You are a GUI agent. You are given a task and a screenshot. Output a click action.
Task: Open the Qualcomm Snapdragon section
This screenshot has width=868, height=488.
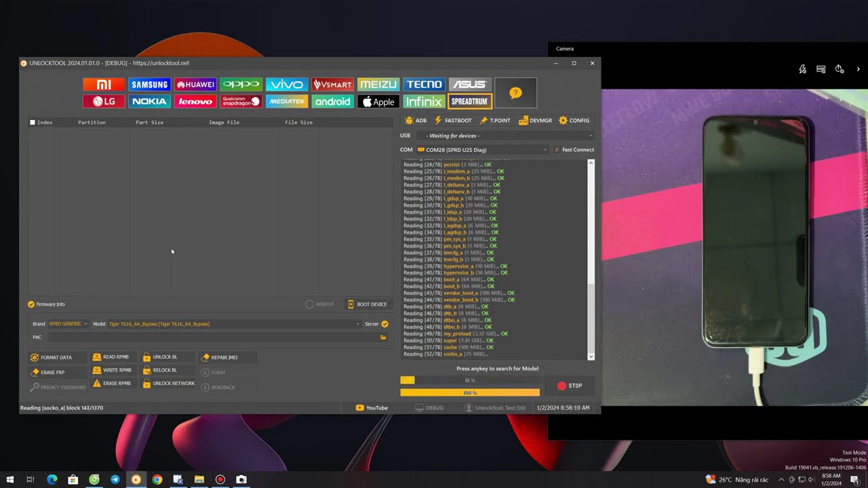(241, 102)
